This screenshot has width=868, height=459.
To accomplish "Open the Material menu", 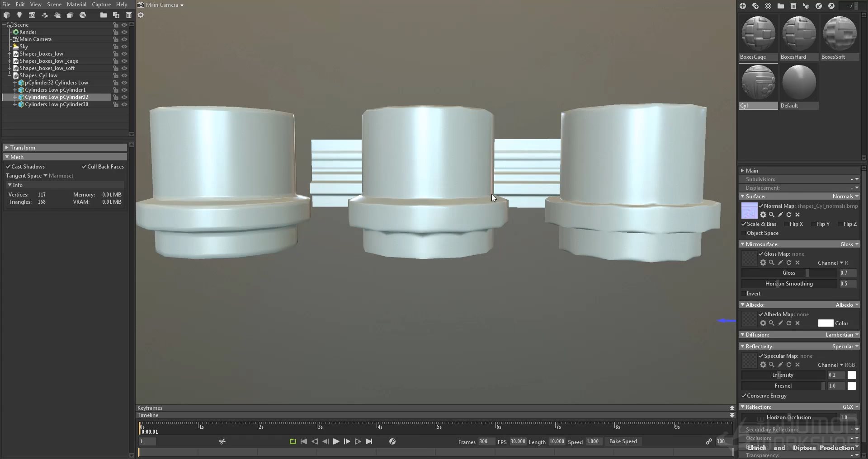I will (76, 5).
